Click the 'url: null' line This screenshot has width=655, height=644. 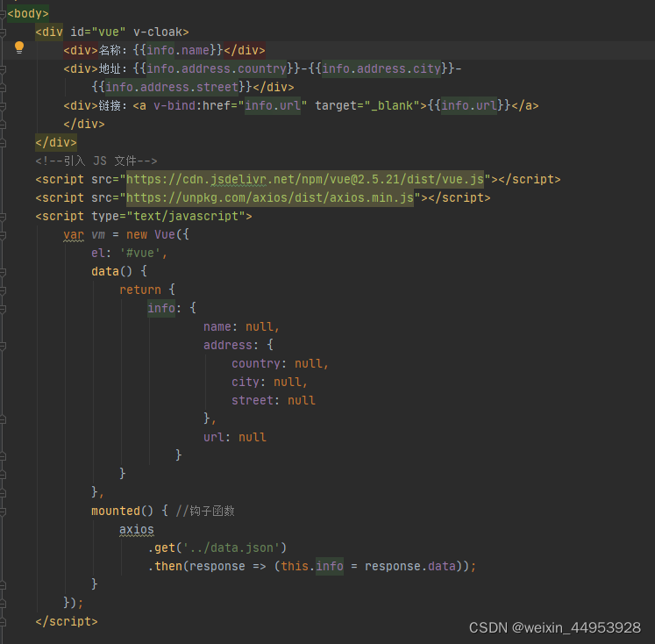235,438
